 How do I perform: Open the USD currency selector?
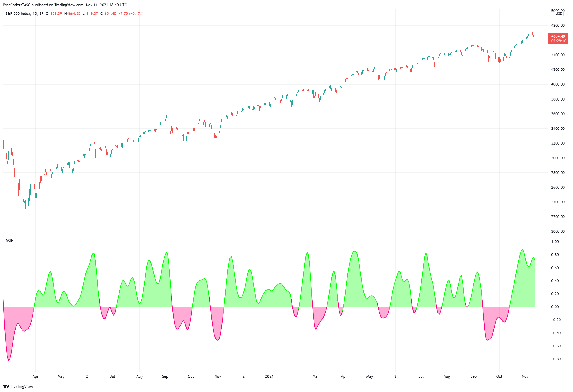559,14
